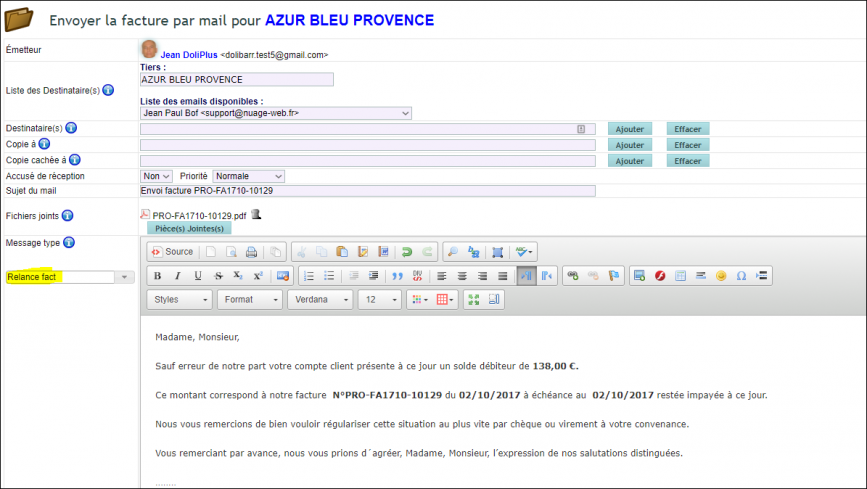
Task: Open the special character Omega picker
Action: 741,275
